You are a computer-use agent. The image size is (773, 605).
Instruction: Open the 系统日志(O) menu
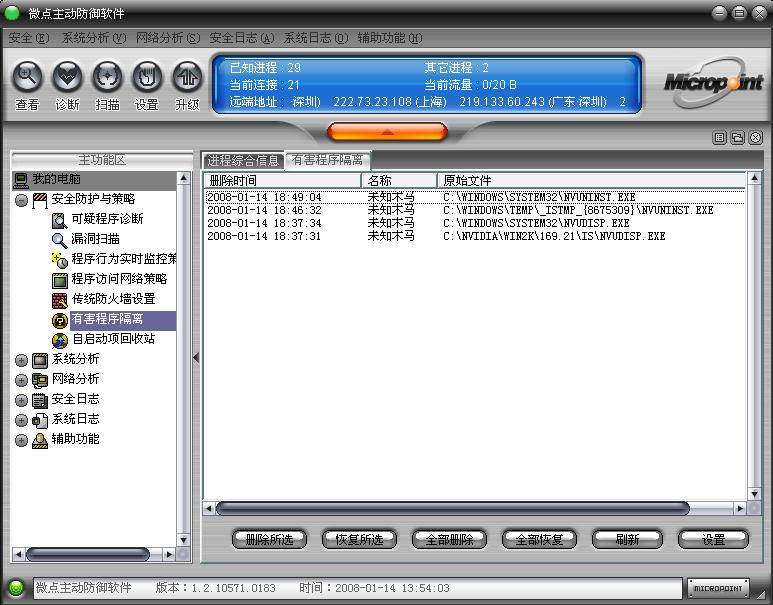pos(316,38)
